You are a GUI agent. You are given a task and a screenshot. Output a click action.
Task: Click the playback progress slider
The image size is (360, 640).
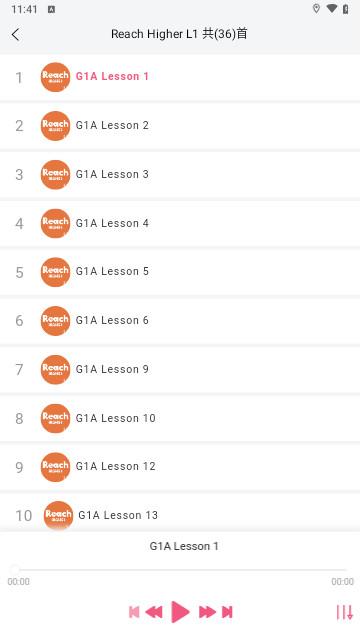[x=180, y=569]
